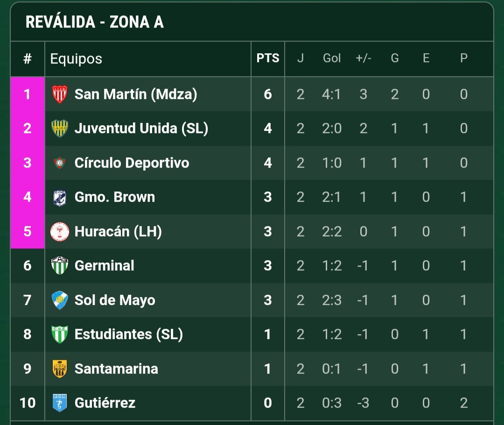The image size is (504, 425).
Task: Click the Sol de Mayo shield icon
Action: tap(59, 300)
